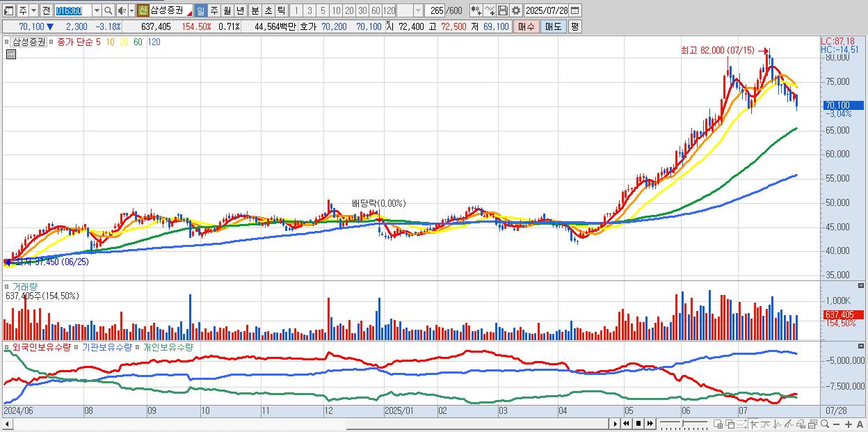
Task: Select weekly 주 period
Action: coord(214,10)
